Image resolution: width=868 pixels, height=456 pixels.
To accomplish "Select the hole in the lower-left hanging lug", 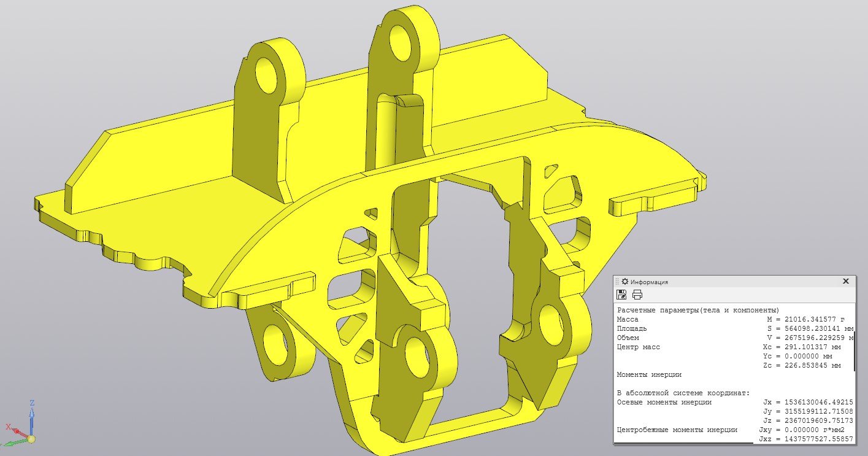I will tap(275, 340).
